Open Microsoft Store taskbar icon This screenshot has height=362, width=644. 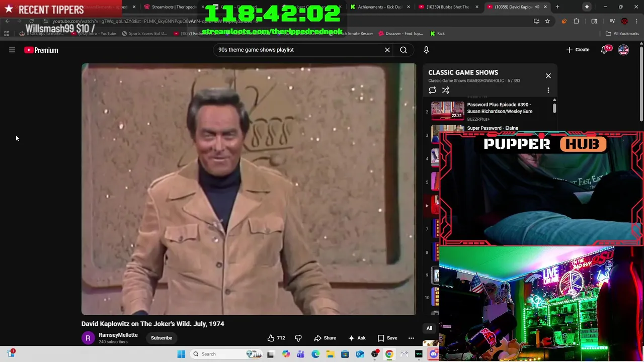[345, 354]
